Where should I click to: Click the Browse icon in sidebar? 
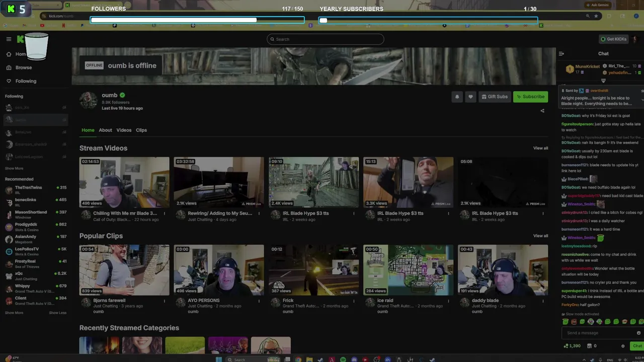pos(9,67)
